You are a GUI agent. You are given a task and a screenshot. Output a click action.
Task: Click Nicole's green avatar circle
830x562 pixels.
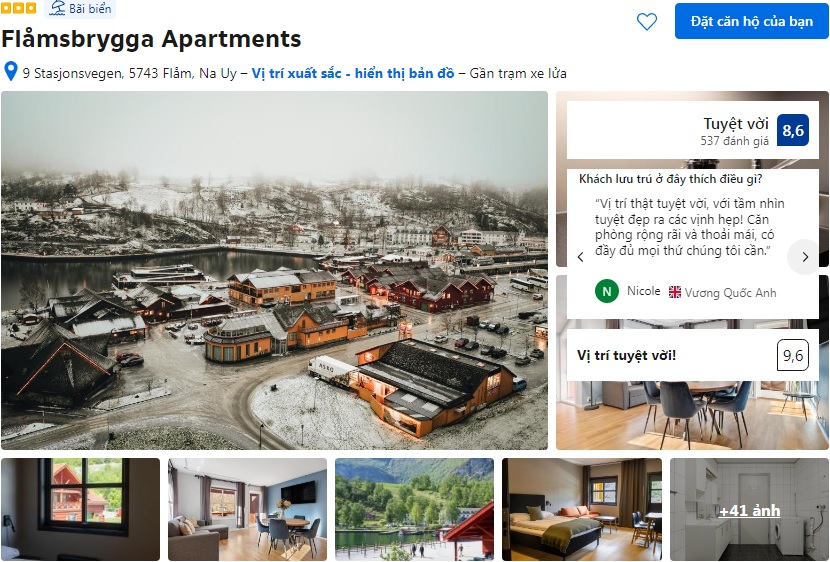[607, 291]
